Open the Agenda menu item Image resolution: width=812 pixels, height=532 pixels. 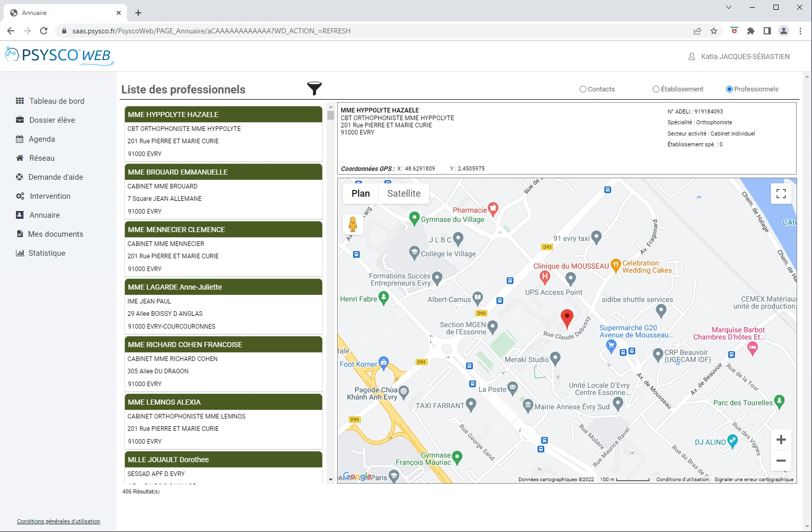click(42, 139)
